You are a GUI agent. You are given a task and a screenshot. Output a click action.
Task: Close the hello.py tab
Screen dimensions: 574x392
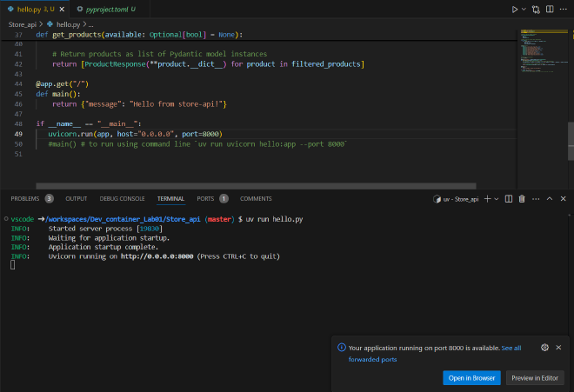tap(62, 10)
